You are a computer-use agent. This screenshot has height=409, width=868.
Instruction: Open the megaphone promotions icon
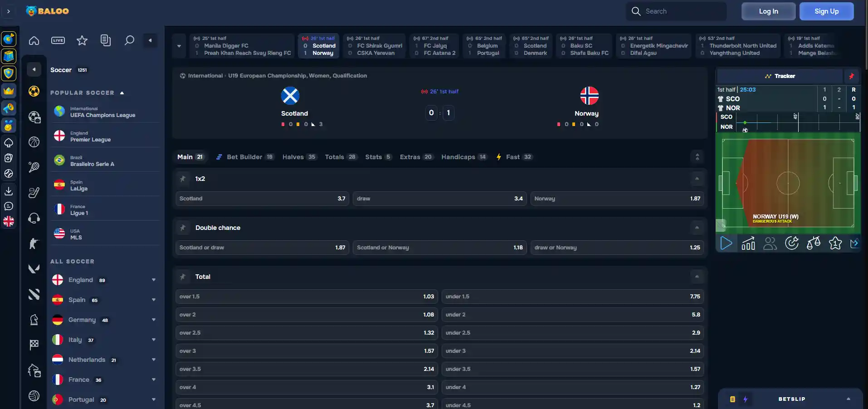(9, 108)
